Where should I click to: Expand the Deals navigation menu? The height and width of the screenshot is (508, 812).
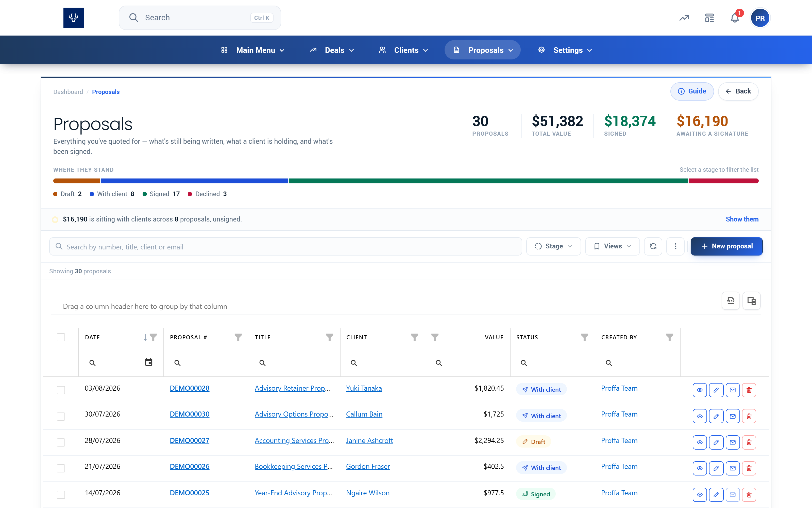[331, 50]
